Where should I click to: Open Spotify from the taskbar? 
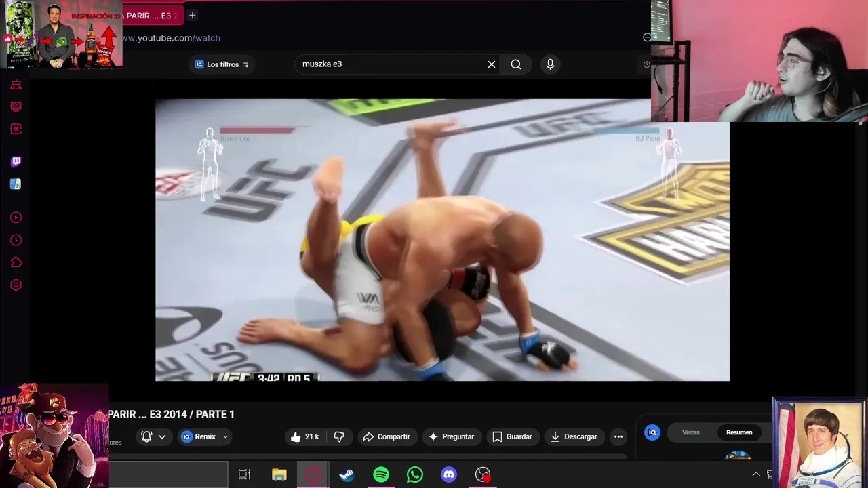381,474
